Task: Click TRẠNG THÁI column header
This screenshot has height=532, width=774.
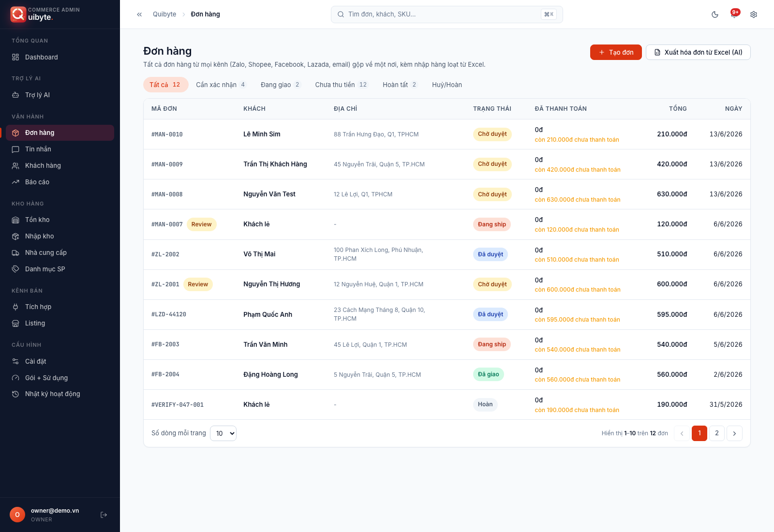Action: 492,109
